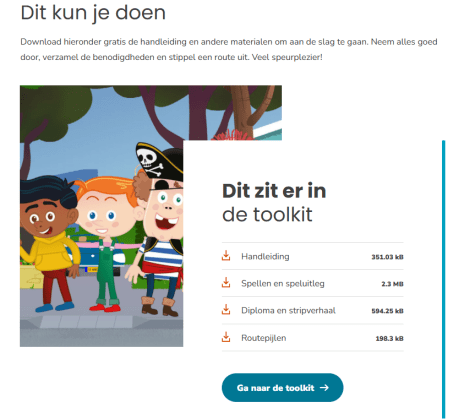Click the 2.3 MB file size
Screen dimensions: 475x419
392,284
